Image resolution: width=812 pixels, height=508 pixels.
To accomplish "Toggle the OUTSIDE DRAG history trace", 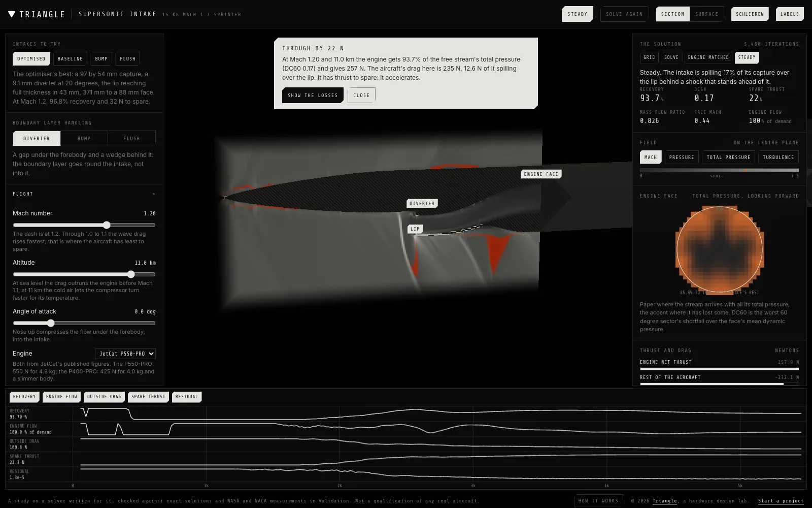I will click(104, 397).
